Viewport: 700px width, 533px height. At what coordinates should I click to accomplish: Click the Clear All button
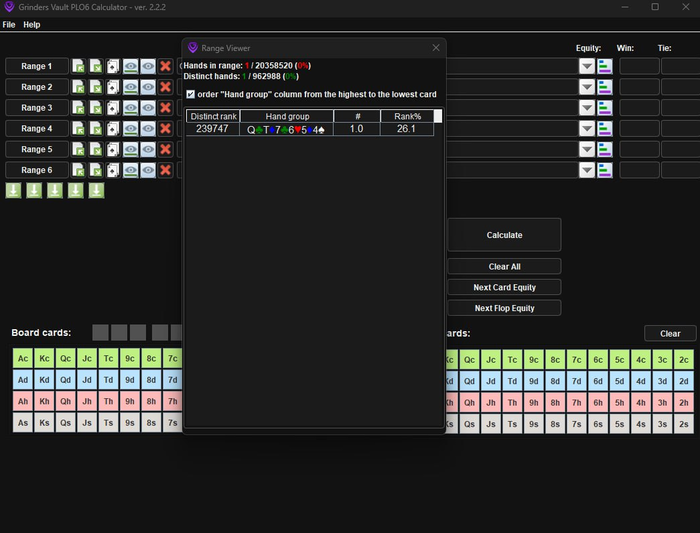504,266
